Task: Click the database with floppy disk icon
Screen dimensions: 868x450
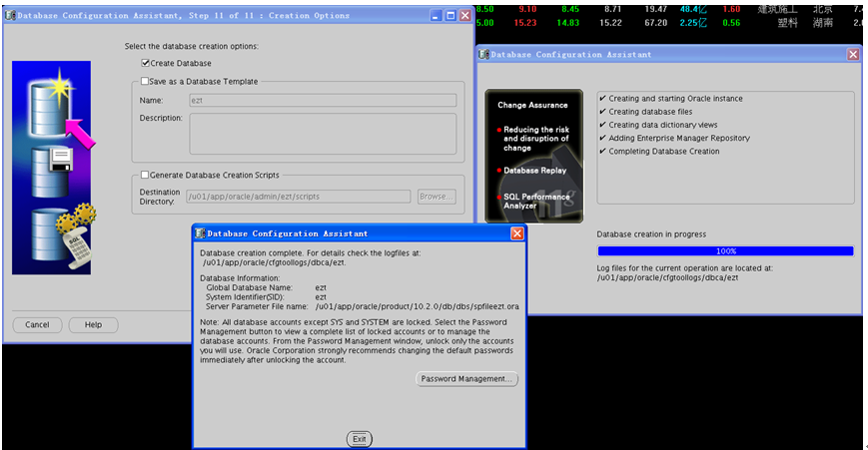Action: point(52,172)
